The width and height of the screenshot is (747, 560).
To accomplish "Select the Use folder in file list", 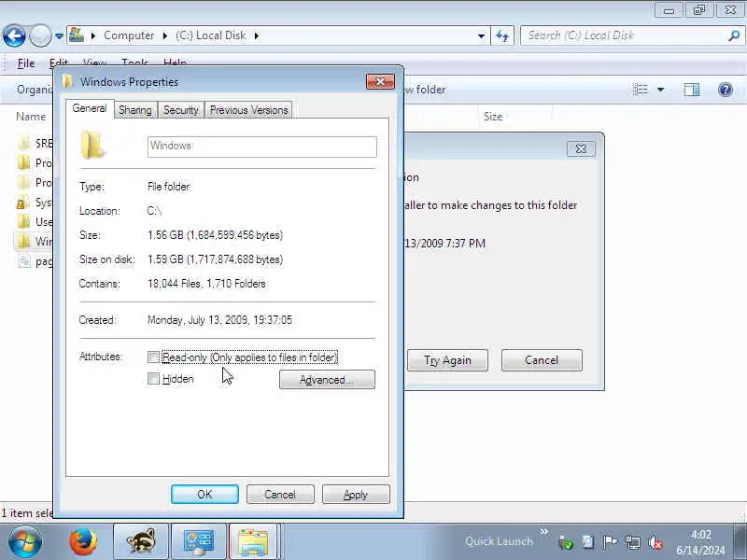I will [34, 222].
